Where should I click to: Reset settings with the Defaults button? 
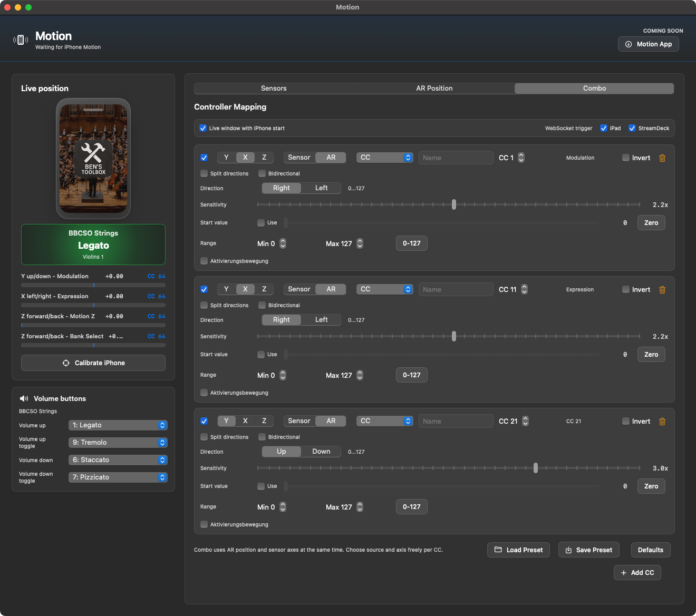point(651,550)
